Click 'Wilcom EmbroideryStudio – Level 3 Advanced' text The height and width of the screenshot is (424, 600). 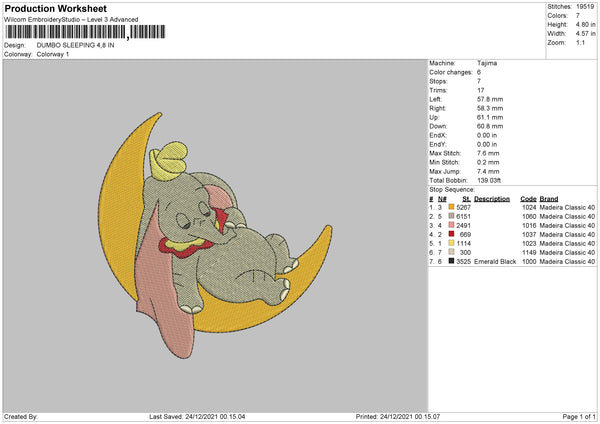point(71,20)
